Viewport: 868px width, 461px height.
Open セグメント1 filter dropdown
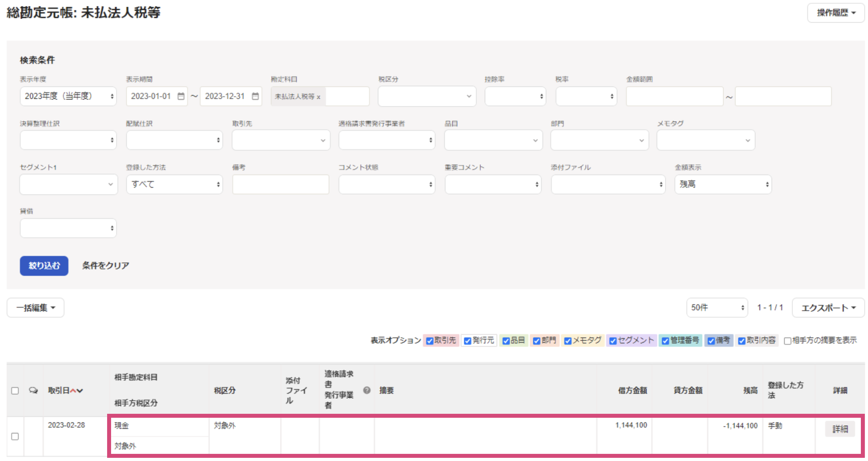click(x=69, y=184)
